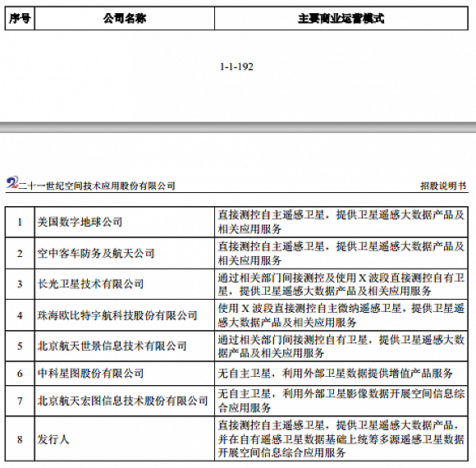Screen dimensions: 476x468
Task: Select cell 北京航天宏图信息技术股份有限公司
Action: click(125, 401)
